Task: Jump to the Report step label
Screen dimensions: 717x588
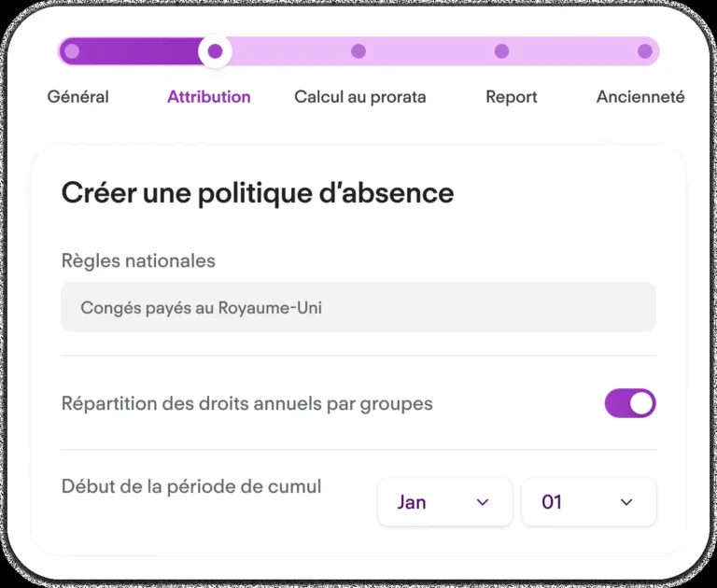Action: (x=512, y=97)
